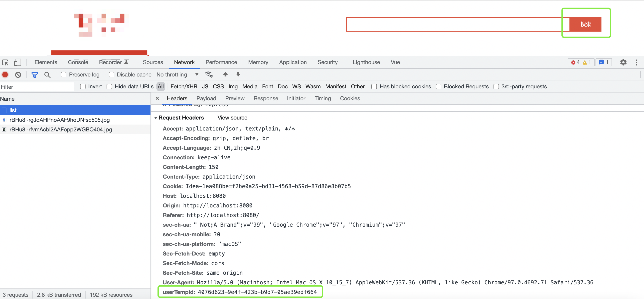
Task: Switch to the Console tab
Action: click(x=78, y=62)
